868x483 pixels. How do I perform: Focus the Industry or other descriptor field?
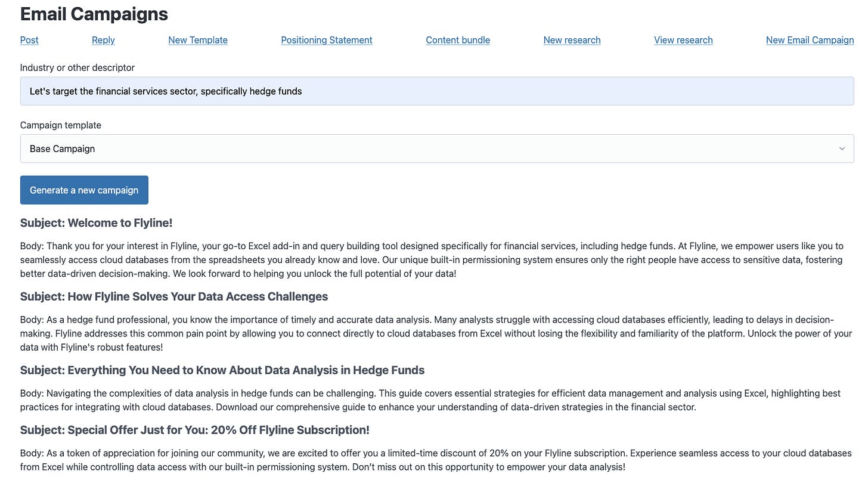pos(437,91)
